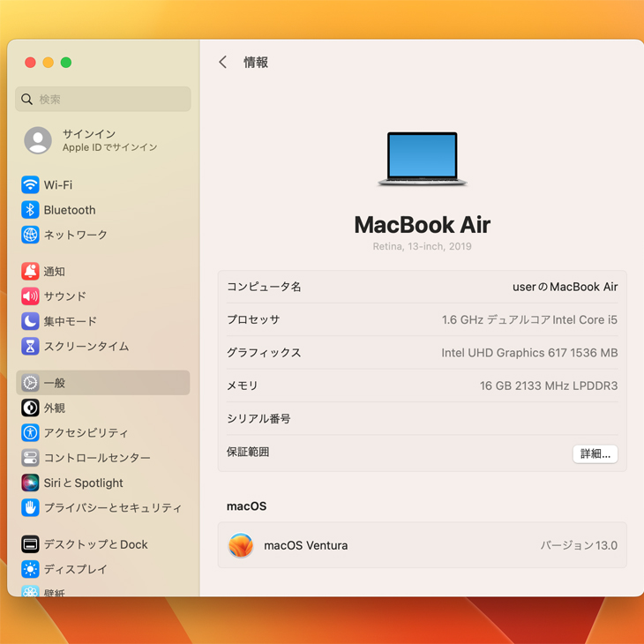
Task: Open Privacy and Security hand icon
Action: (30, 507)
